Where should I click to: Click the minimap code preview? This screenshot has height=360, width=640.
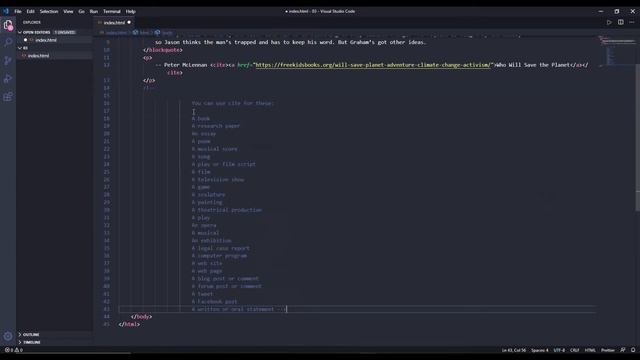coord(618,51)
